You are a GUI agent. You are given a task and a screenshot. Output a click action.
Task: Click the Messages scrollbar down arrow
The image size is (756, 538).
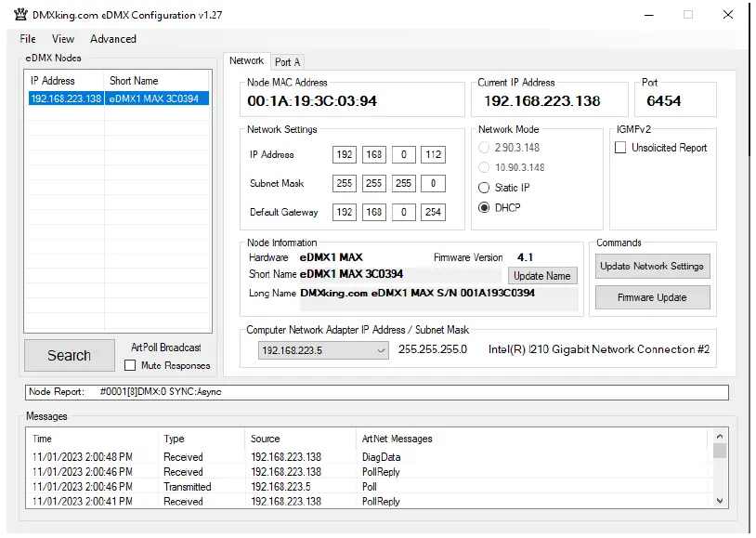click(x=720, y=501)
